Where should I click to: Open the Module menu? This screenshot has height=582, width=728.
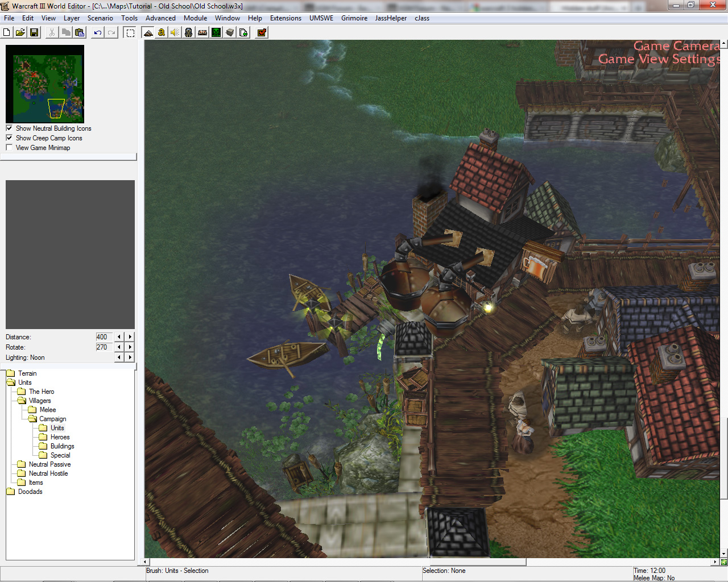(x=196, y=18)
